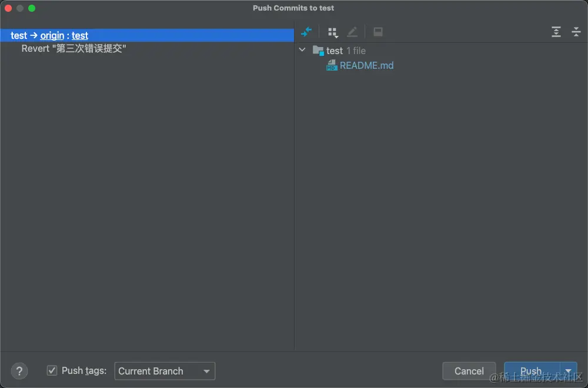This screenshot has height=388, width=588.
Task: Open the Current Branch dropdown
Action: [165, 371]
